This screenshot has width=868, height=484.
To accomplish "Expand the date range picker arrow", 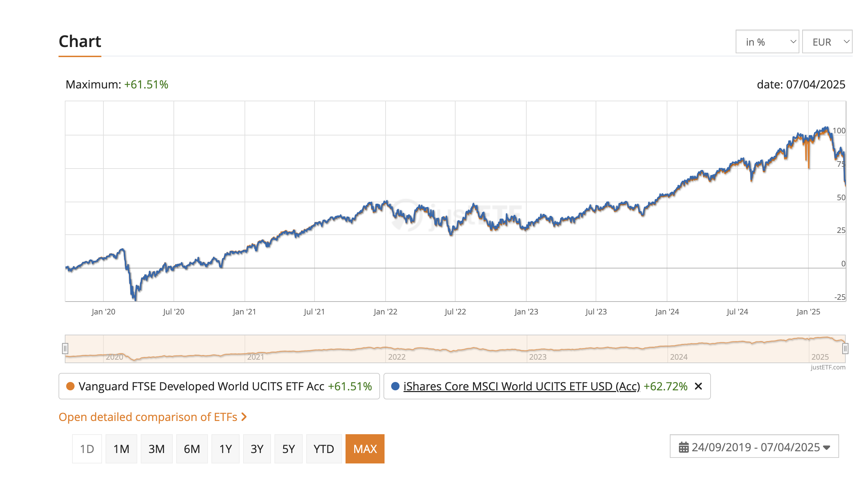I will [827, 447].
